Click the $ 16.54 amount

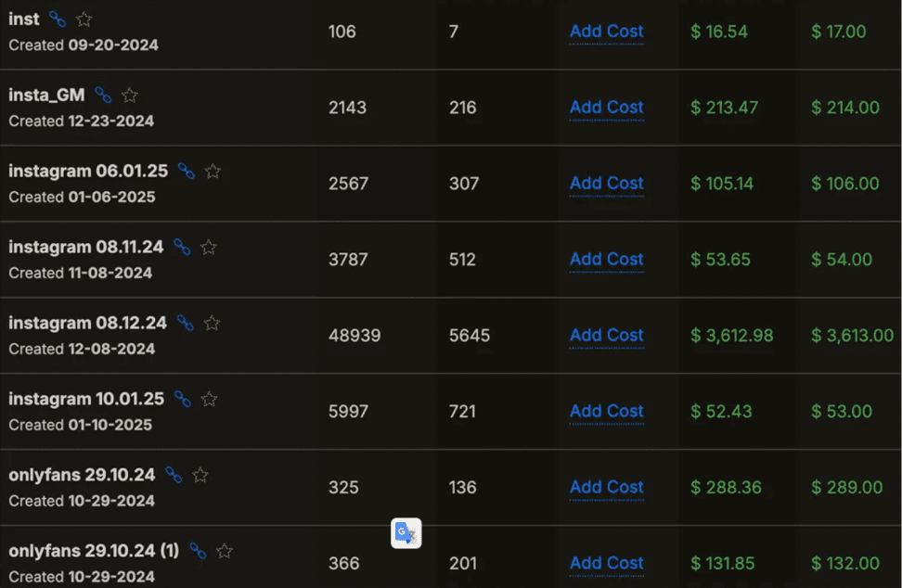[x=719, y=32]
